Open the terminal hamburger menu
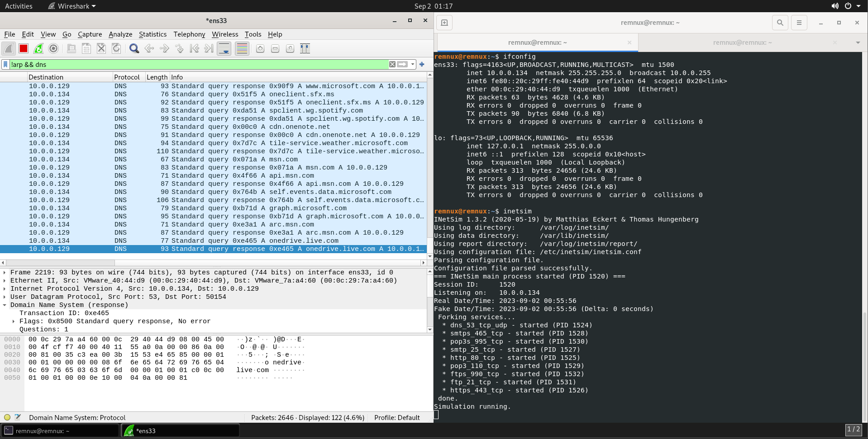The width and height of the screenshot is (868, 439). tap(799, 23)
